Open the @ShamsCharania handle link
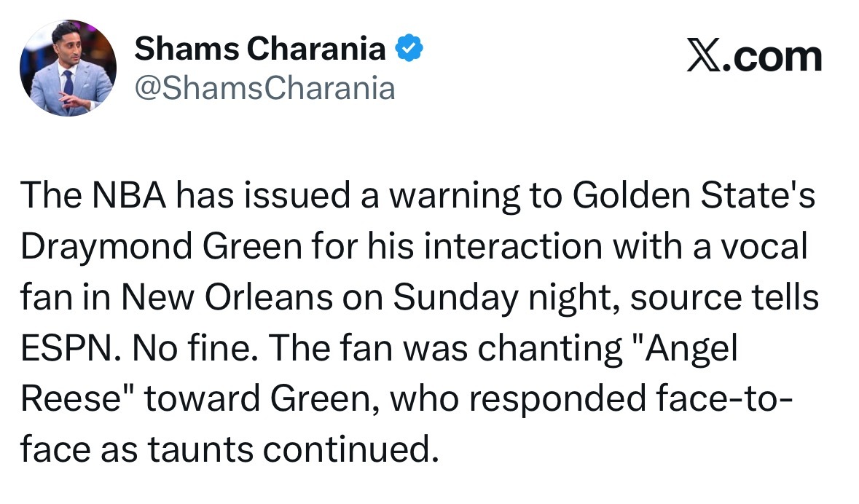The width and height of the screenshot is (859, 504). point(265,89)
